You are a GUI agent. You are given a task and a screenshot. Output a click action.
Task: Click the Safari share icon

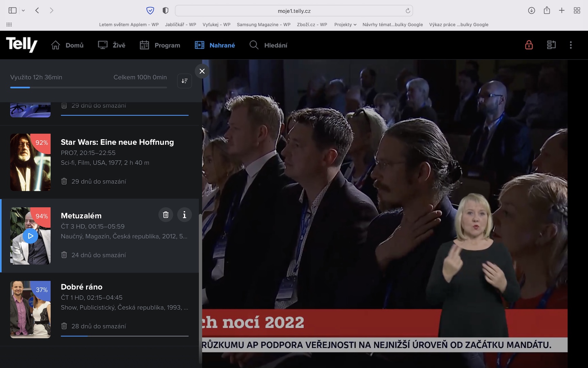(x=547, y=11)
